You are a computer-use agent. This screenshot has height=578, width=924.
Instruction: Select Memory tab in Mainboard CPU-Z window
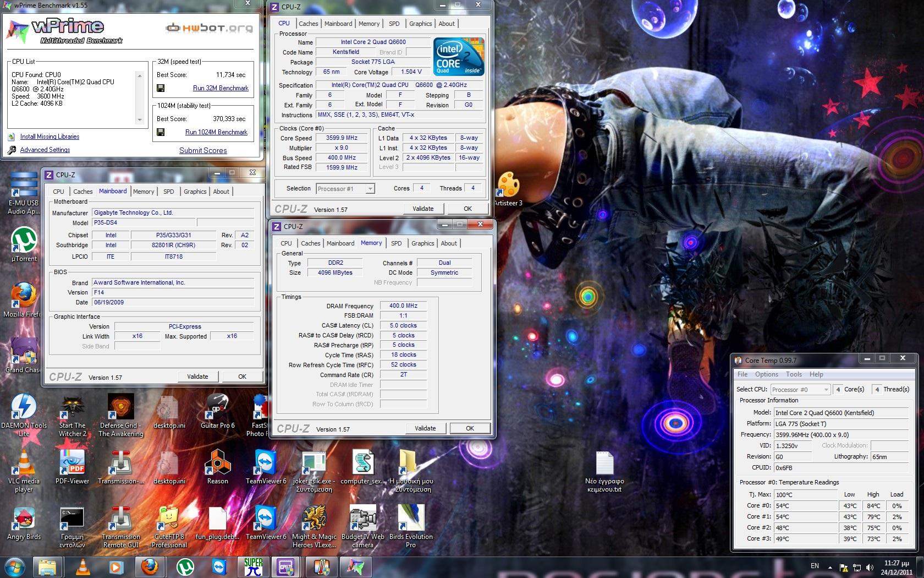144,192
